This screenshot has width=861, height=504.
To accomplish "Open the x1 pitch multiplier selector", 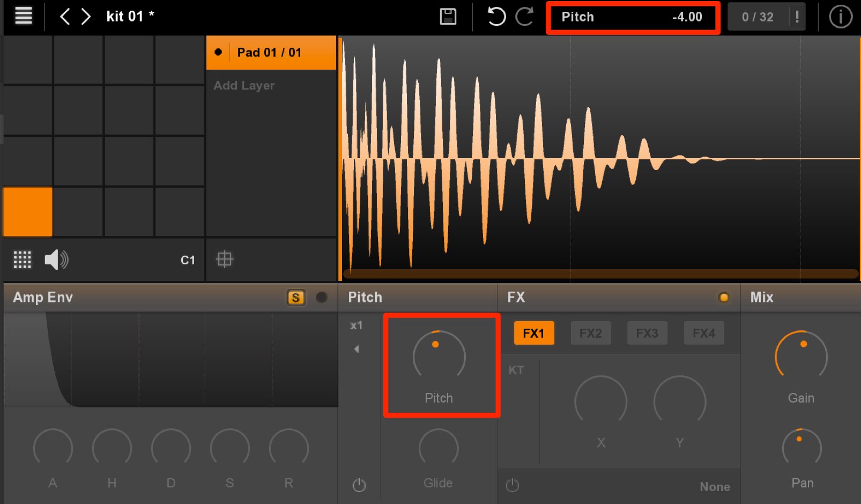I will pyautogui.click(x=356, y=325).
